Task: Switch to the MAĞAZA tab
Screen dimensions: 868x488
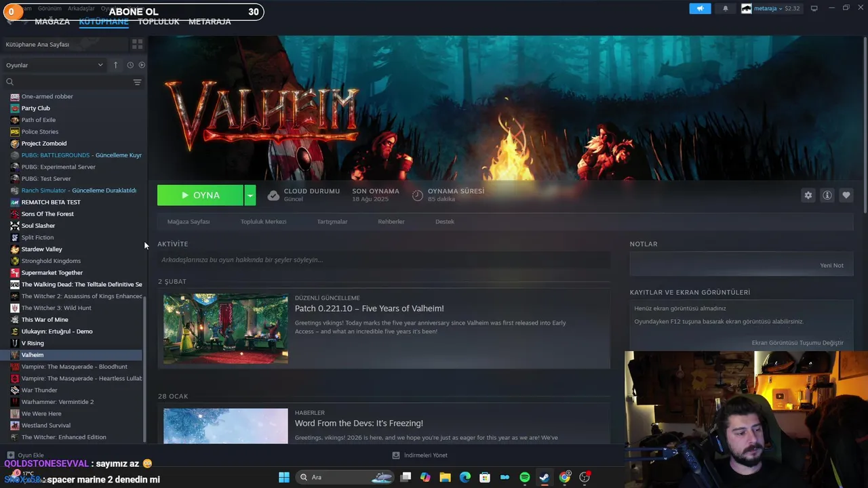Action: (52, 22)
